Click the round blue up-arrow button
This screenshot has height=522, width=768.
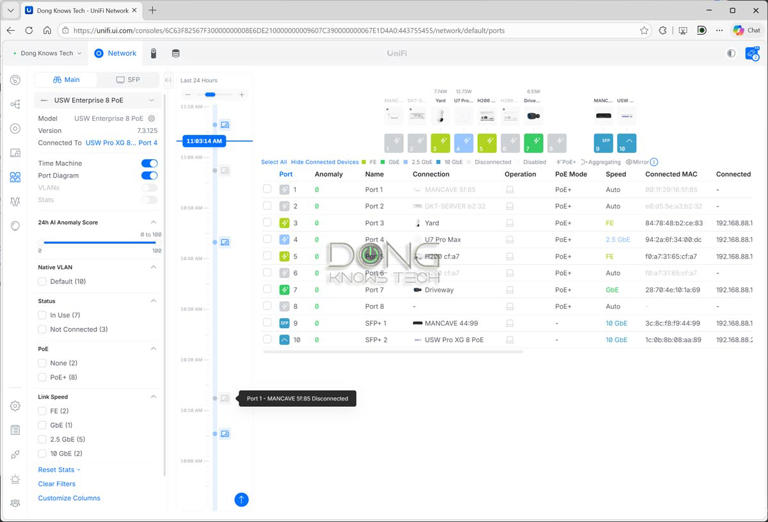tap(241, 499)
